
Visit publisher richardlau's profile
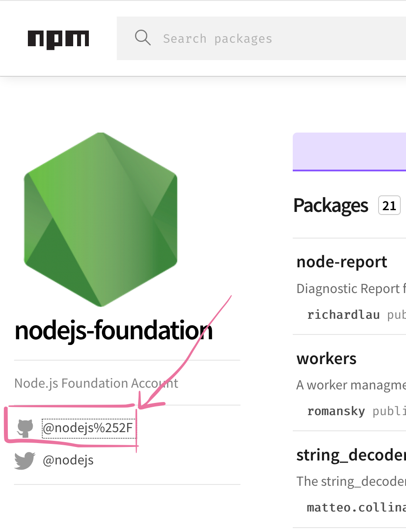(x=343, y=314)
